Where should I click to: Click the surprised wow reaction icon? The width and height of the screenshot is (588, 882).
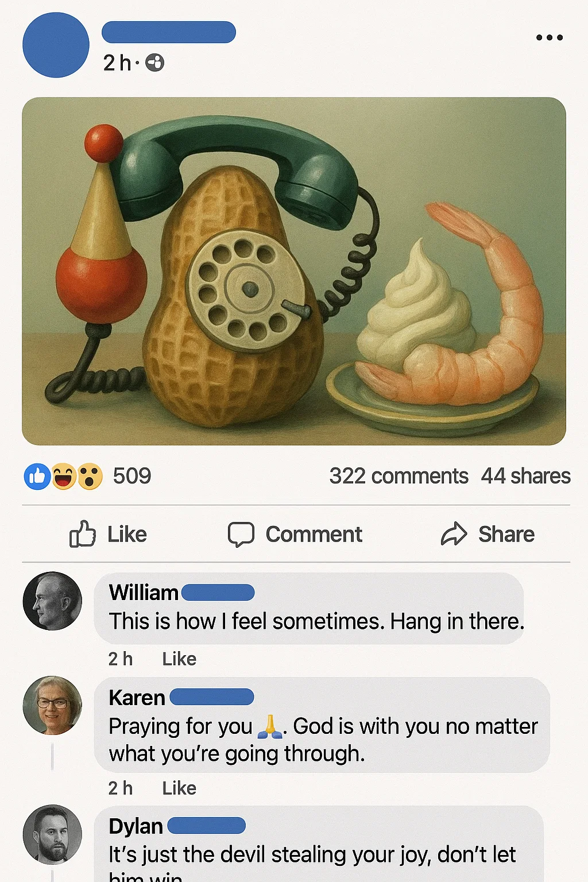(x=90, y=477)
